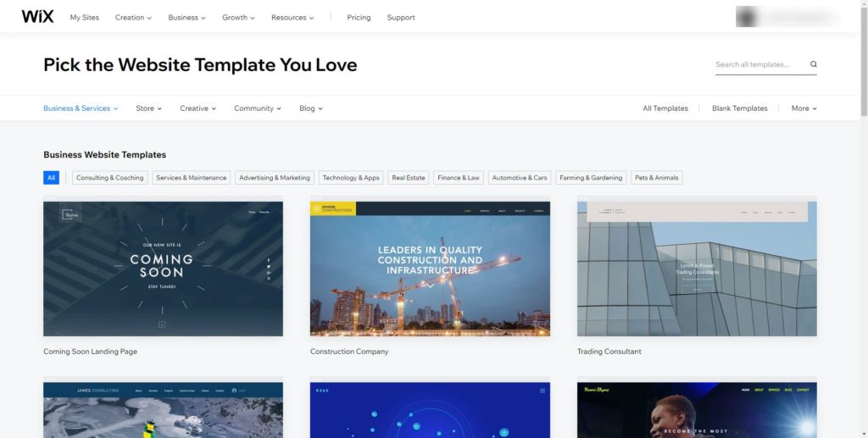This screenshot has width=868, height=438.
Task: Open the Resources dropdown
Action: pyautogui.click(x=292, y=18)
